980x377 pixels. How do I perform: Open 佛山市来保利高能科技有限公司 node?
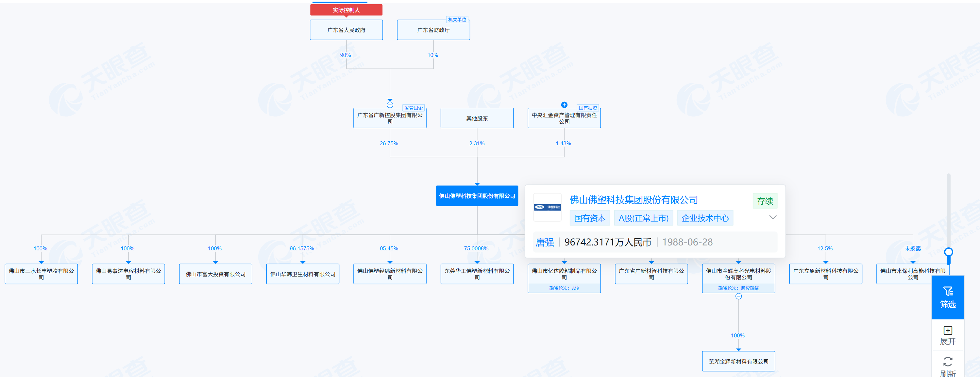coord(913,274)
